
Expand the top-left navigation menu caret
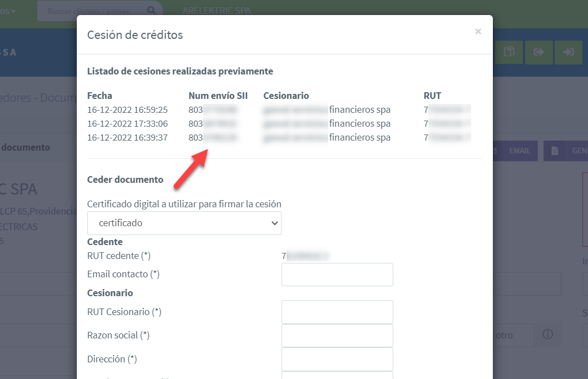click(13, 11)
